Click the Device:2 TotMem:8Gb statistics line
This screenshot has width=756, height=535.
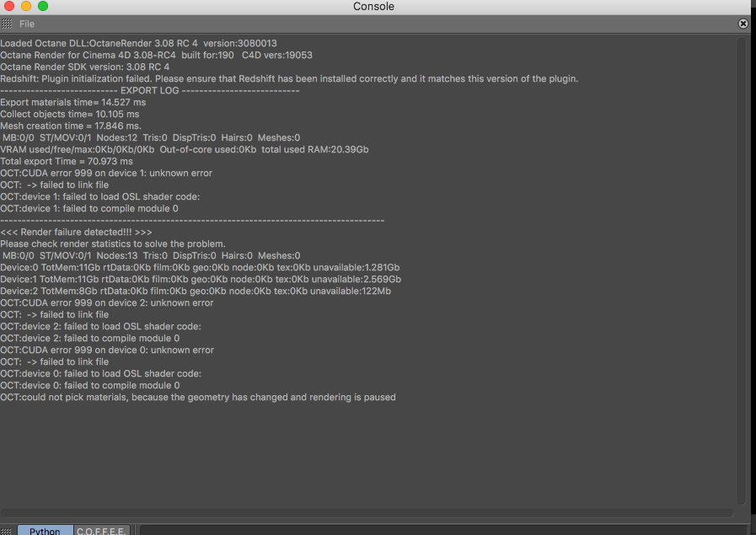click(196, 291)
